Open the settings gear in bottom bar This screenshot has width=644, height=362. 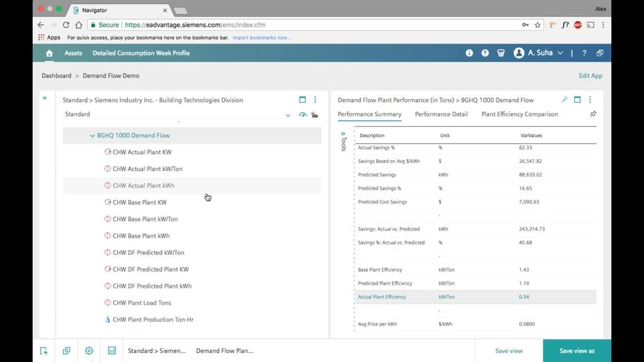(89, 351)
